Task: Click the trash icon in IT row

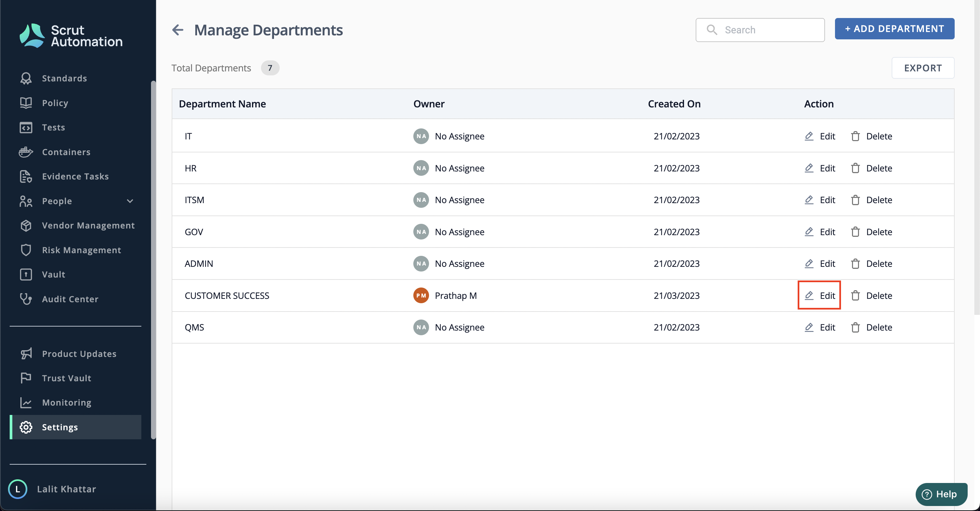Action: (856, 136)
